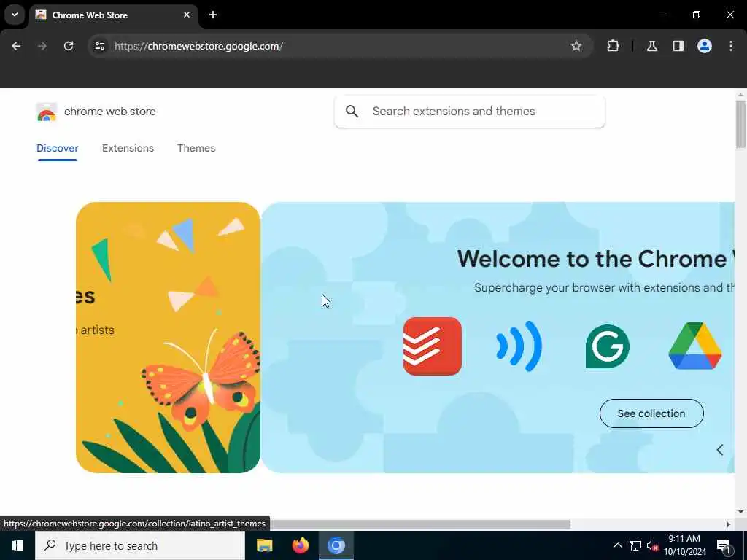747x560 pixels.
Task: Open File Explorer from taskbar
Action: click(x=264, y=545)
